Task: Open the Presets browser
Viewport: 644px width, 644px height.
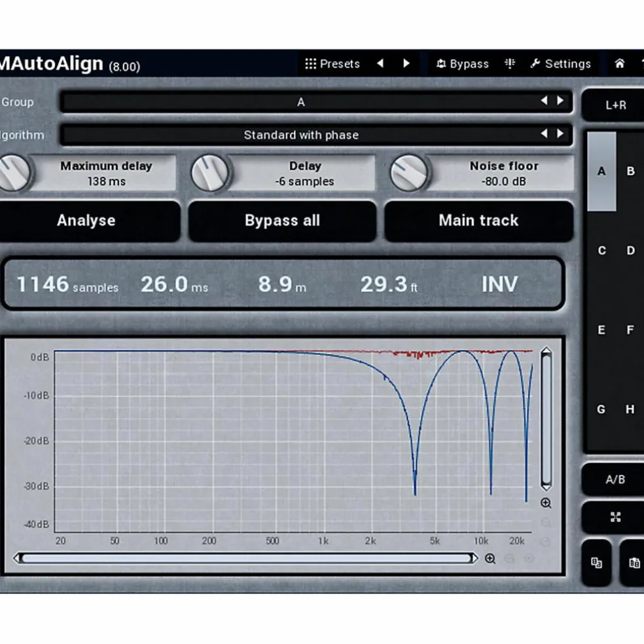Action: point(332,63)
